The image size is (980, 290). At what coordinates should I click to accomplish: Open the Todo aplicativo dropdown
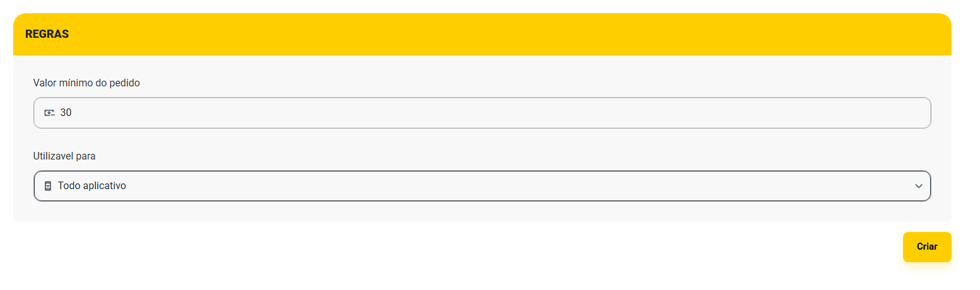pos(482,186)
